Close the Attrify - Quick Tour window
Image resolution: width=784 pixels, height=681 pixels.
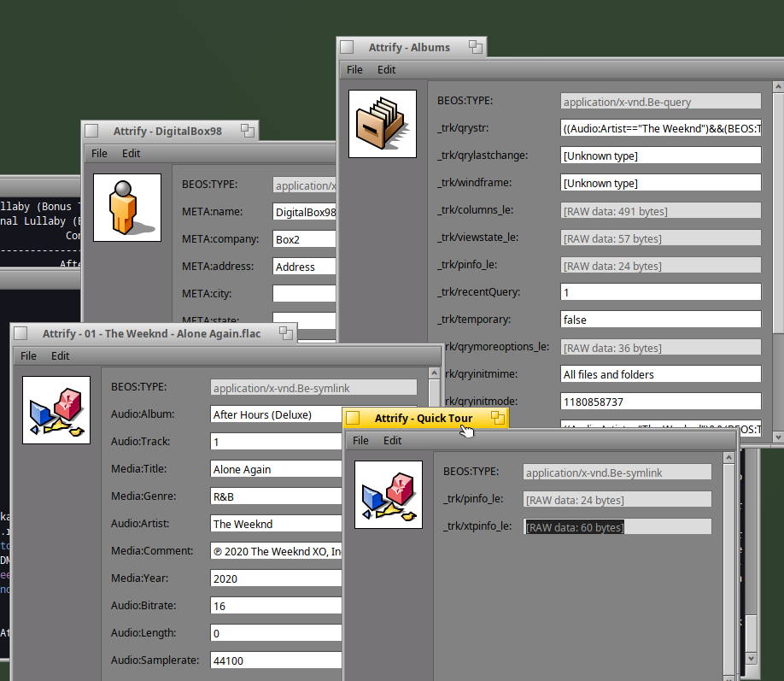pyautogui.click(x=354, y=418)
